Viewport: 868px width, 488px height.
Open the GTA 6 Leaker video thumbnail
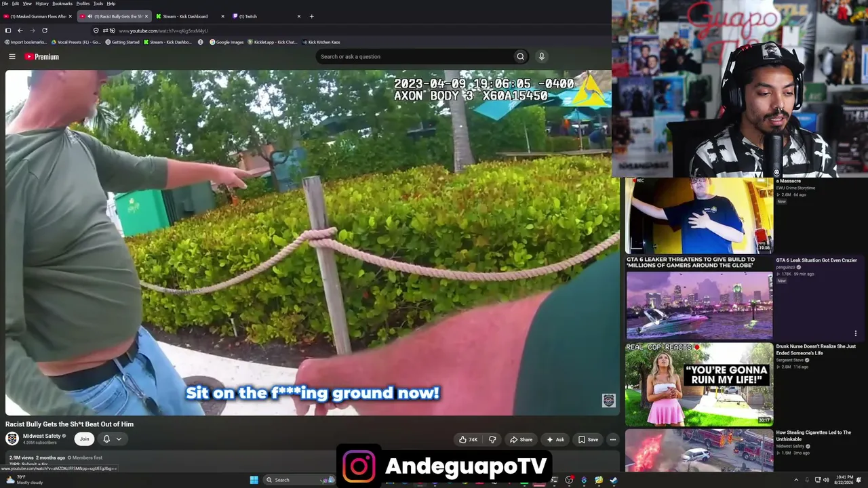coord(699,298)
